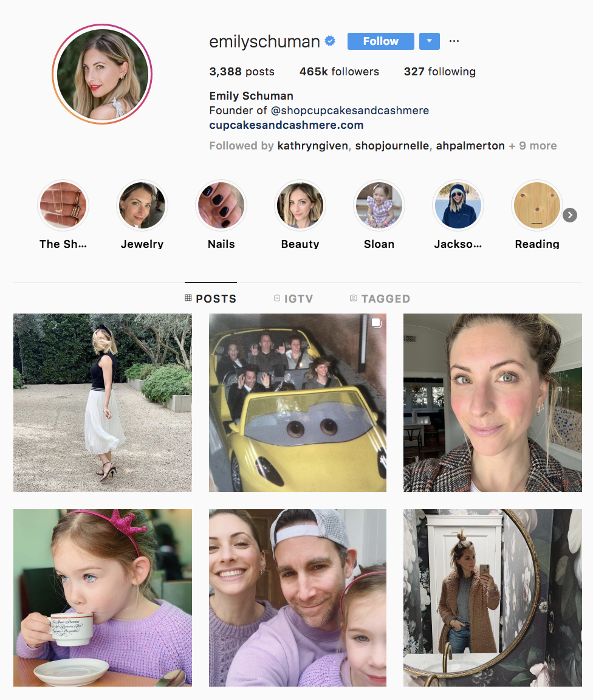Open the Jewelry story highlight
Viewport: 593px width, 700px height.
tap(142, 206)
